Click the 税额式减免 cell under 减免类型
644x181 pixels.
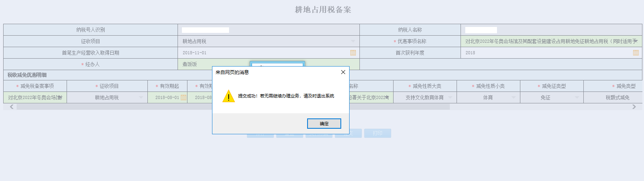coord(617,97)
